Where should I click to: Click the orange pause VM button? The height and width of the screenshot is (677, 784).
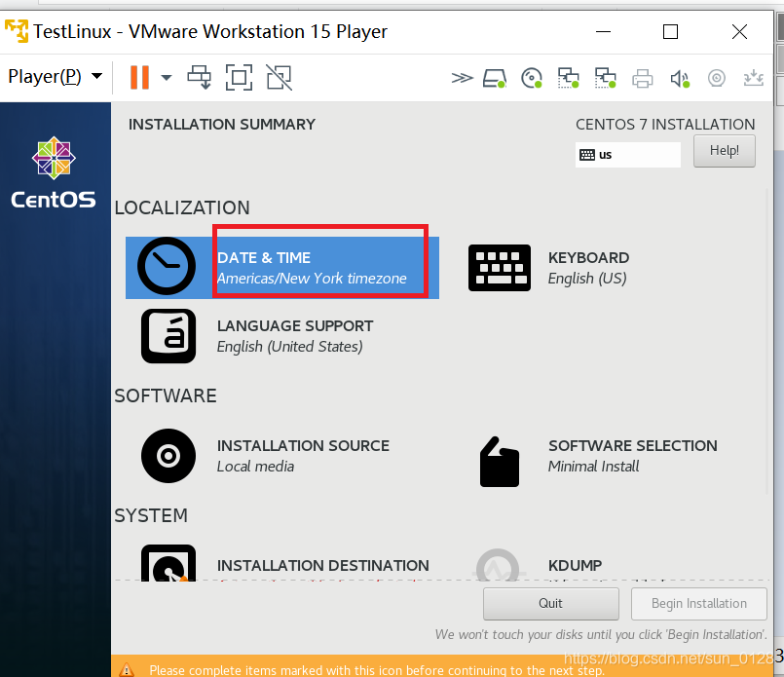pyautogui.click(x=139, y=78)
